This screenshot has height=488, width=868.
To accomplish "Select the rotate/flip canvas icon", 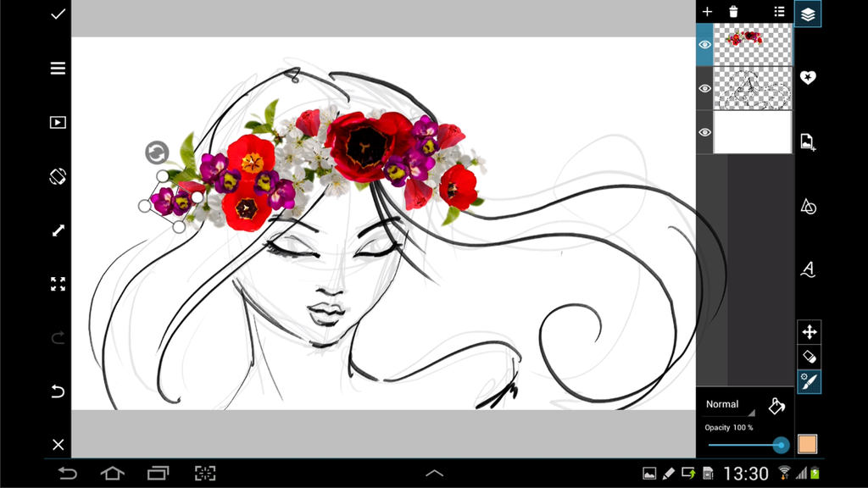I will point(58,176).
